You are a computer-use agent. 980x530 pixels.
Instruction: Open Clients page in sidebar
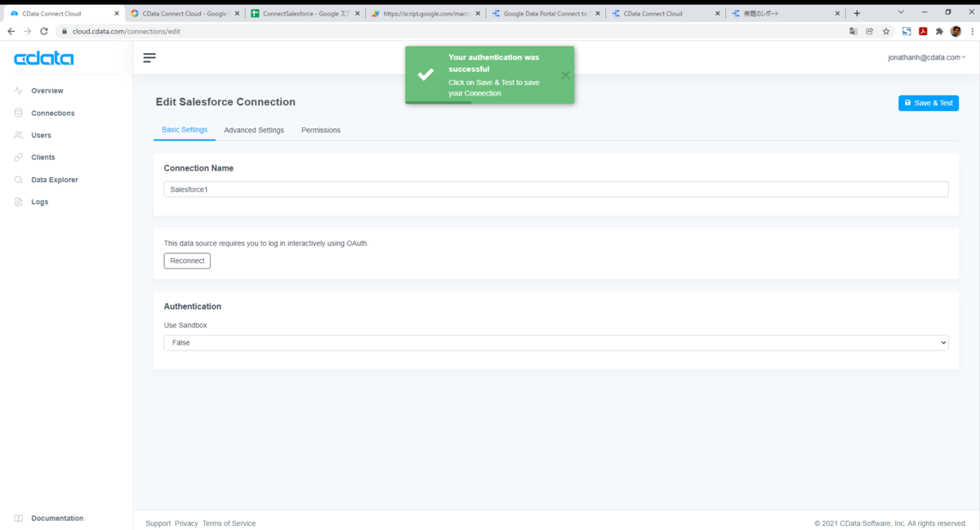[43, 157]
